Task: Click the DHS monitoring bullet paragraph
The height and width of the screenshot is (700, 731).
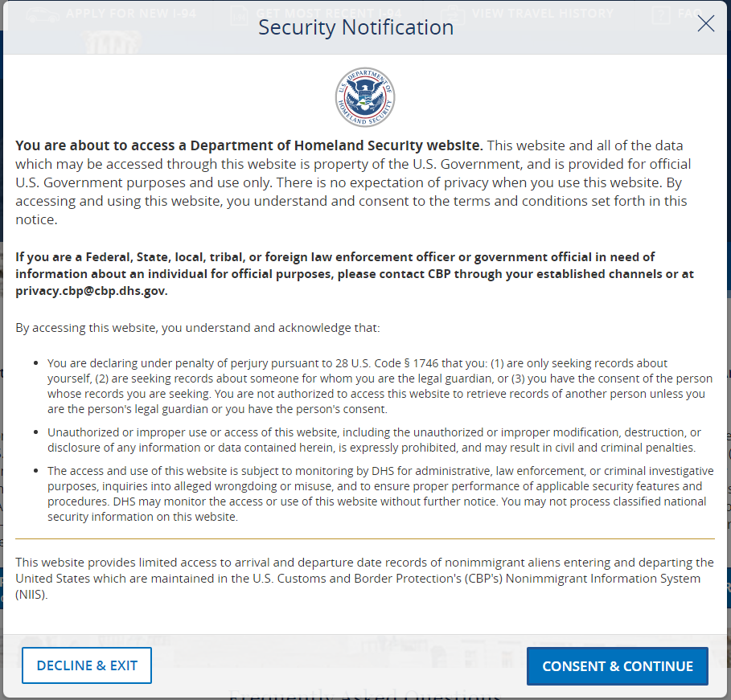Action: point(380,493)
